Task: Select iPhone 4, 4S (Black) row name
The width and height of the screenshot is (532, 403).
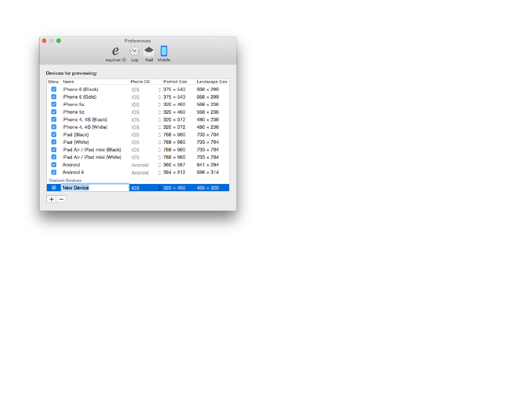Action: (85, 119)
